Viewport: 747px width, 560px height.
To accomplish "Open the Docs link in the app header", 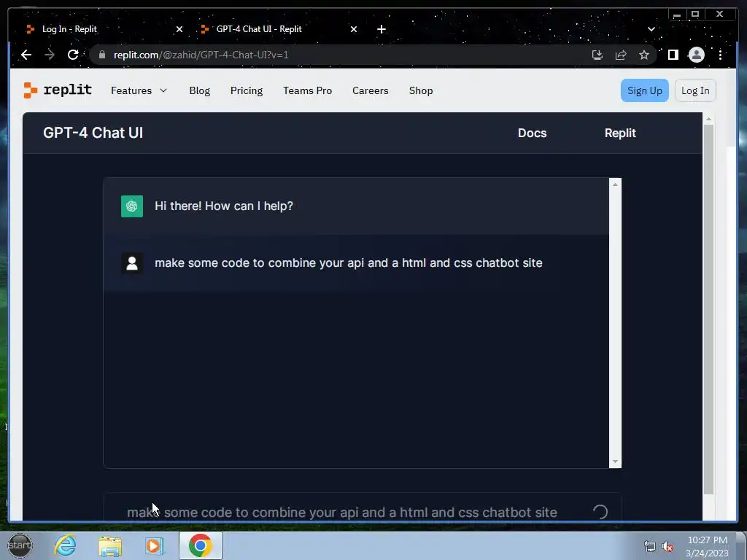I will coord(532,133).
